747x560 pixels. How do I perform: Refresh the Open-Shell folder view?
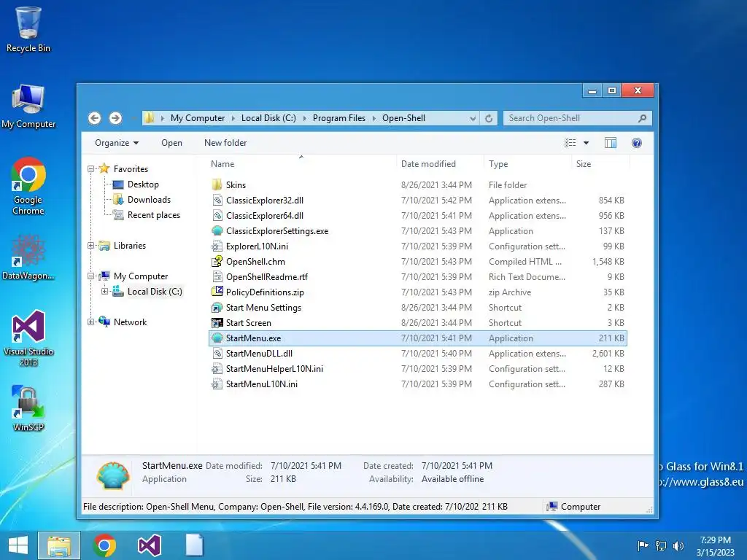point(489,118)
